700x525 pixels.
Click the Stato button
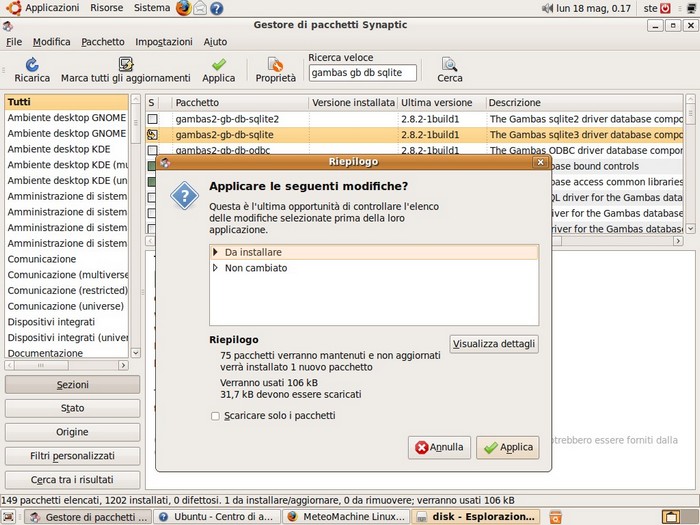click(x=72, y=408)
